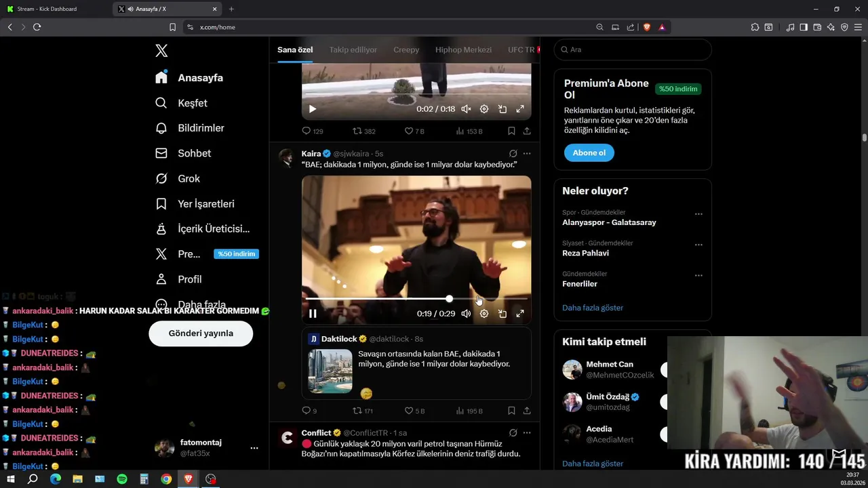Reload the page in browser
This screenshot has height=488, width=868.
click(x=37, y=27)
